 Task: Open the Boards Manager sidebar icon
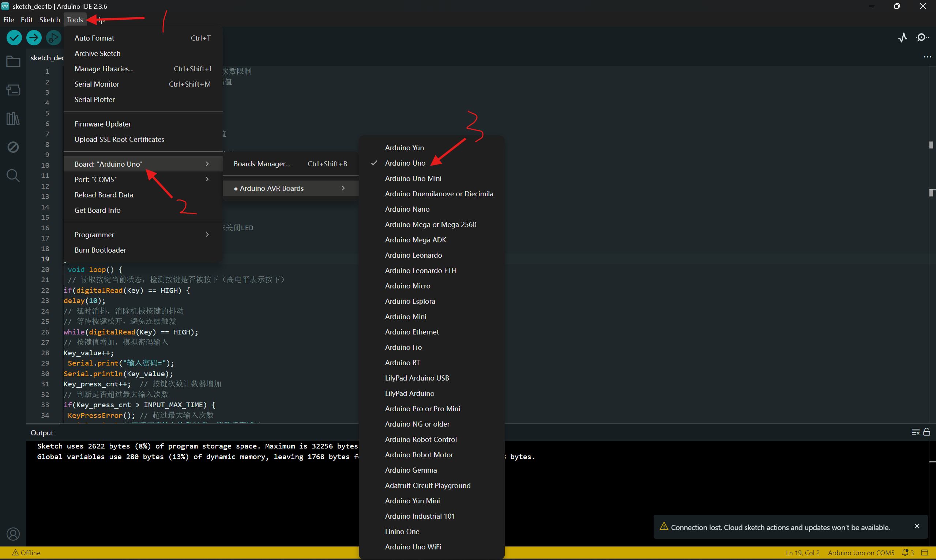(13, 90)
